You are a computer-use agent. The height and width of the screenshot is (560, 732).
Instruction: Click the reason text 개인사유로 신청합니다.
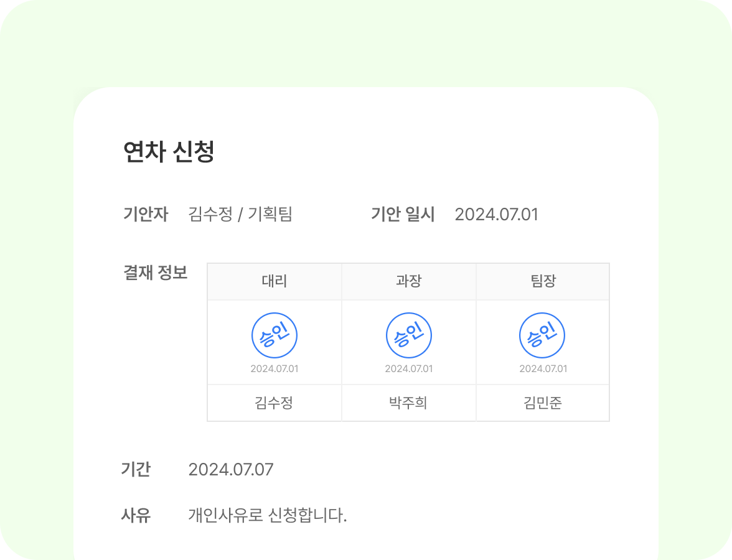tap(268, 515)
